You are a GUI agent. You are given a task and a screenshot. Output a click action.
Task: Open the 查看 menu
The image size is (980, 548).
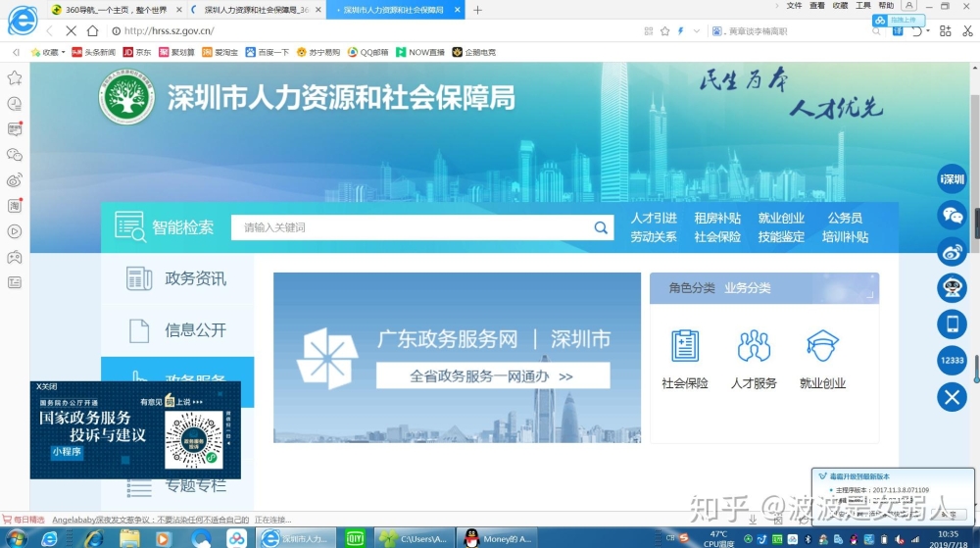click(817, 6)
